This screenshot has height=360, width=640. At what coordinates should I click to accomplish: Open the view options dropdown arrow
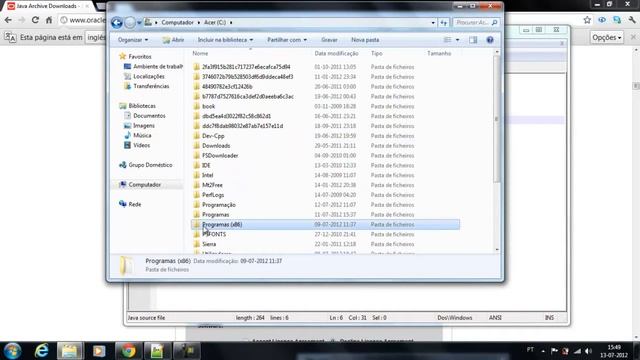pos(457,40)
